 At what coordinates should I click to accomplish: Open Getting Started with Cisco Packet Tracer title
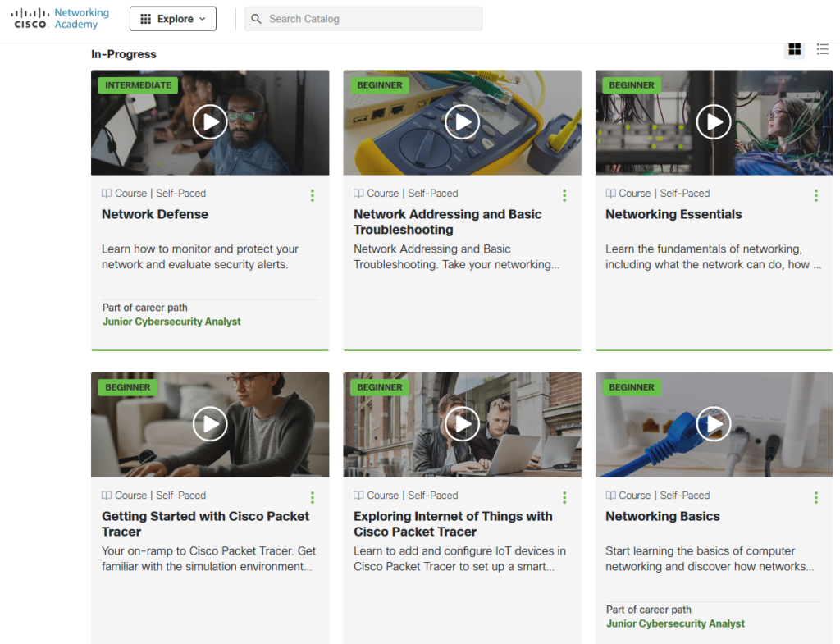point(205,524)
